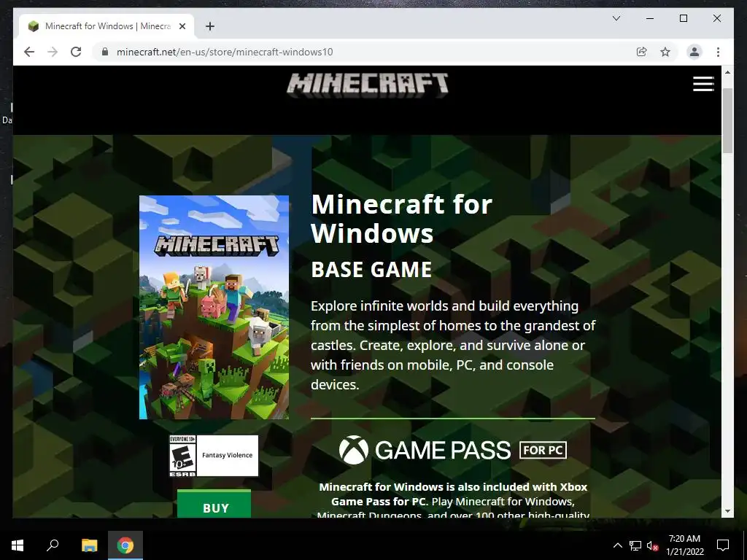Click the Minecraft logo in header
The height and width of the screenshot is (560, 747).
point(368,85)
